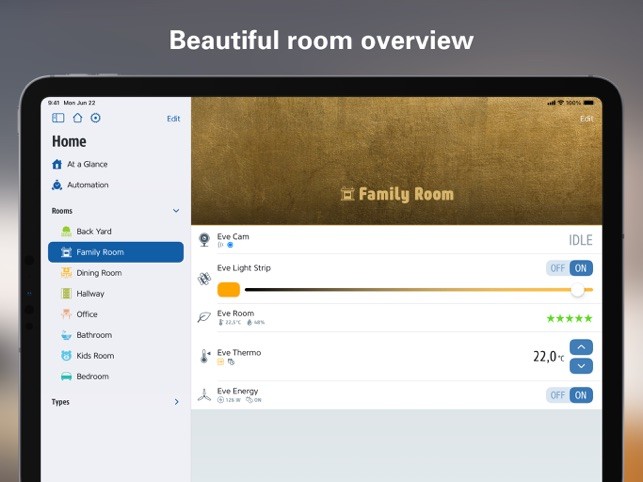Viewport: 643px width, 482px height.
Task: Click the Eve Thermo thermometer icon
Action: click(204, 356)
